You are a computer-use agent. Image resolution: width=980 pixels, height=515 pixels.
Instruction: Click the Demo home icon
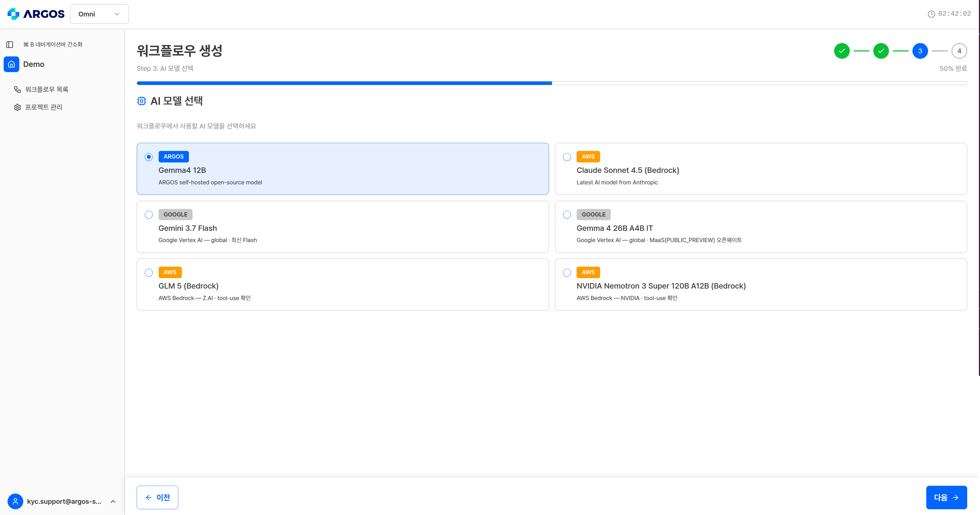[x=11, y=64]
